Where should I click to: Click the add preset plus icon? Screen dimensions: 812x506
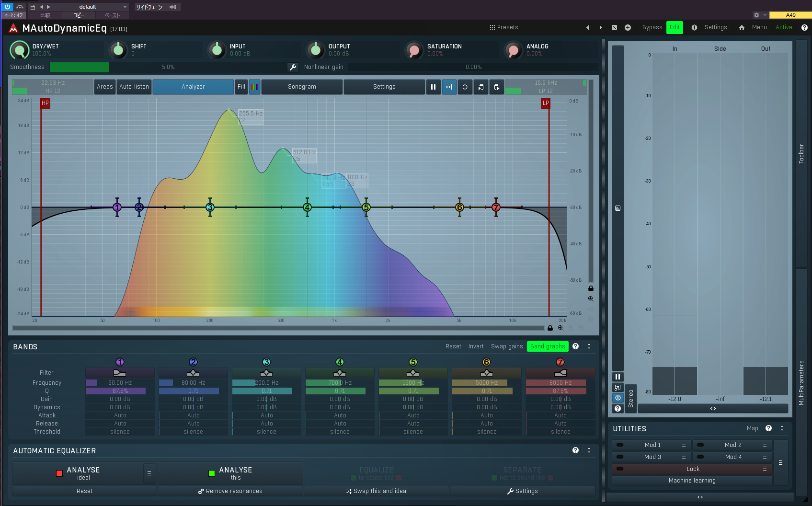[x=628, y=28]
